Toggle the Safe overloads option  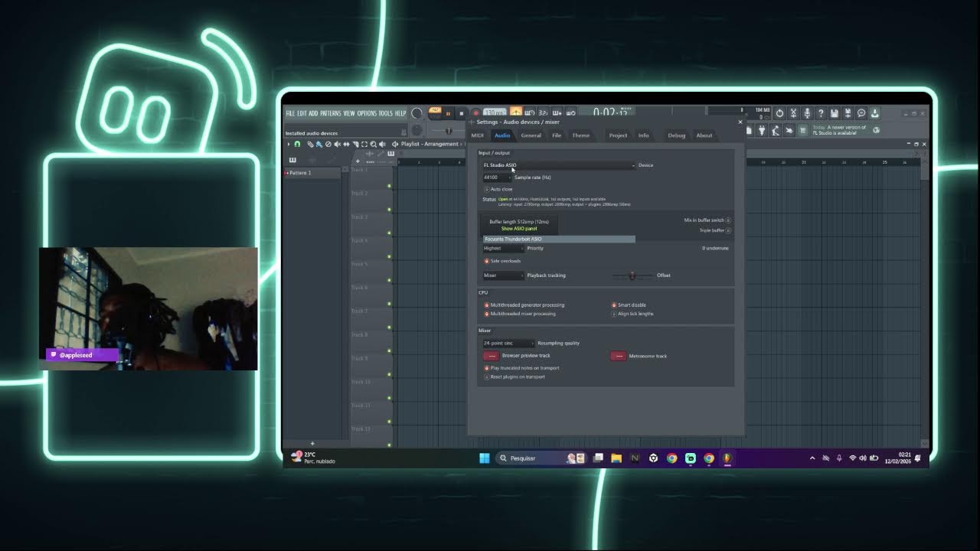click(x=502, y=261)
